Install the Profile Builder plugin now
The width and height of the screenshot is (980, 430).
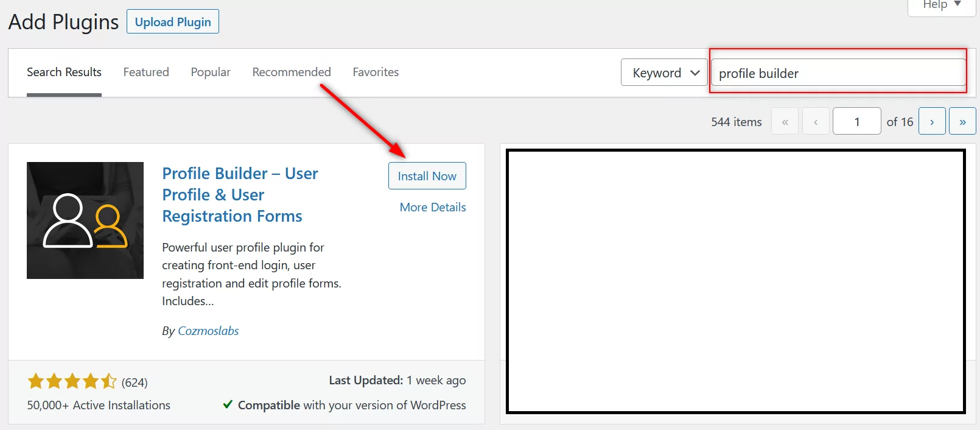coord(427,176)
